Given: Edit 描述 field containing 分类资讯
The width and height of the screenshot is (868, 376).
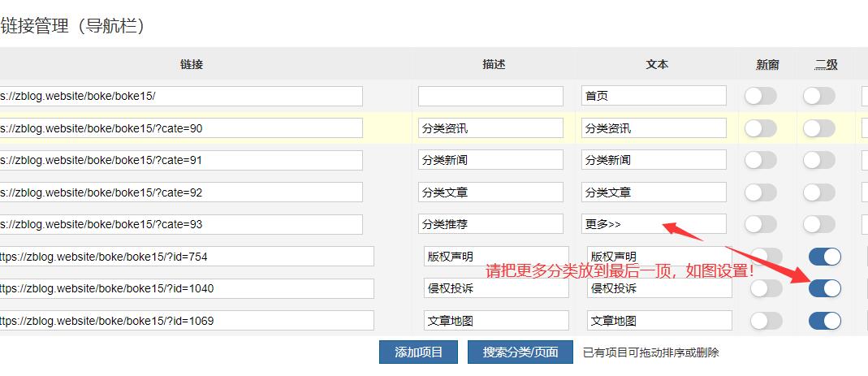Looking at the screenshot, I should (x=490, y=128).
